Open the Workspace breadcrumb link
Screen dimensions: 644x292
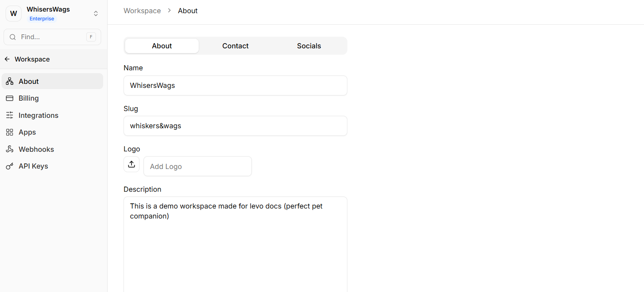click(x=142, y=11)
